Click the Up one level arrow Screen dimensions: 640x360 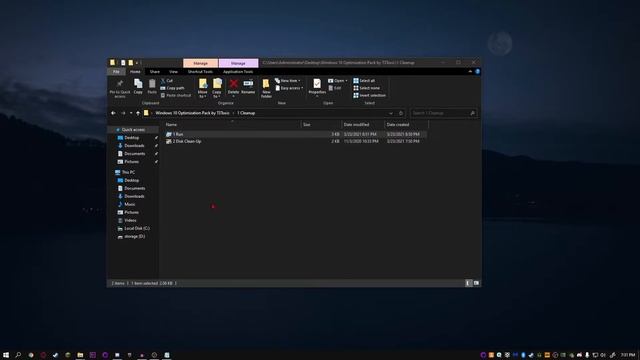point(138,113)
